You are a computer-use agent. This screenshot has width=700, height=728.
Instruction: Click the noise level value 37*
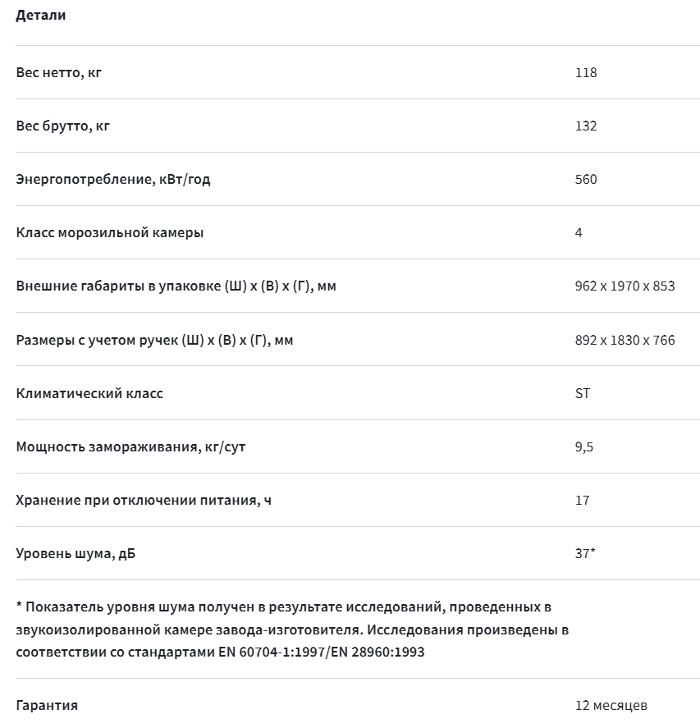click(x=585, y=553)
